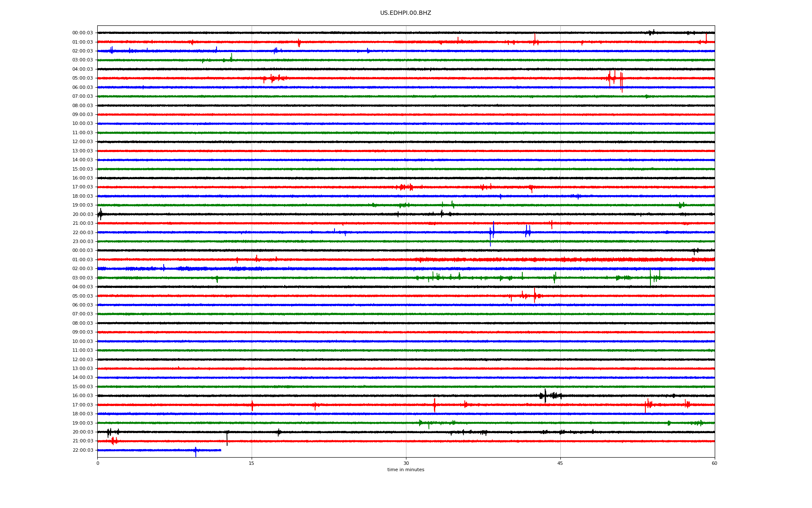Click the short truncated blue trace at bottom
Image resolution: width=812 pixels, height=508 pixels.
[x=159, y=450]
